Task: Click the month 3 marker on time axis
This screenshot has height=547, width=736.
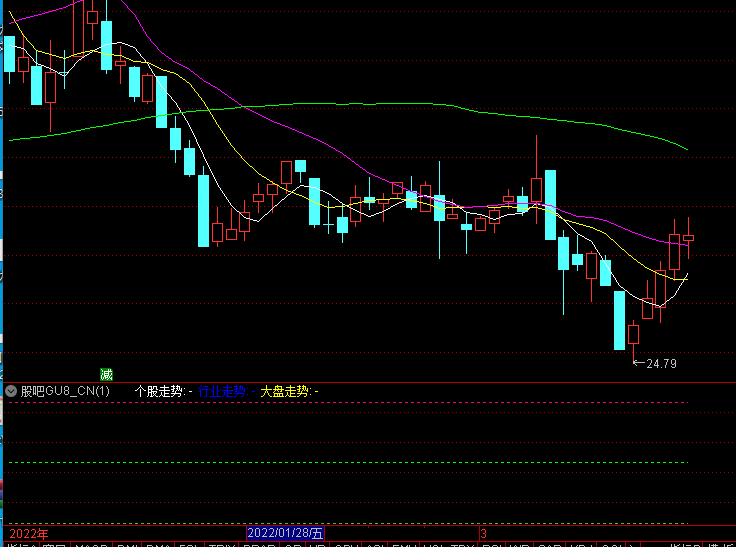Action: click(483, 534)
